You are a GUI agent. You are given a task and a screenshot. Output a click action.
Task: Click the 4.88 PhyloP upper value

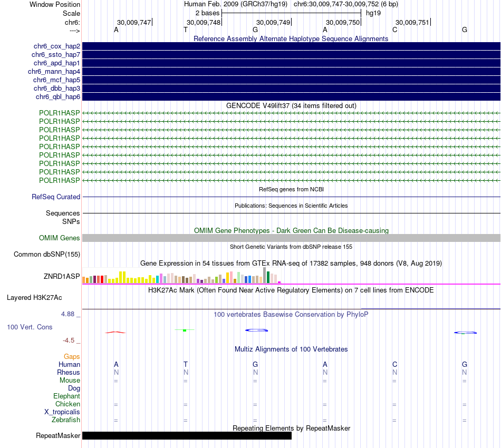(x=68, y=314)
